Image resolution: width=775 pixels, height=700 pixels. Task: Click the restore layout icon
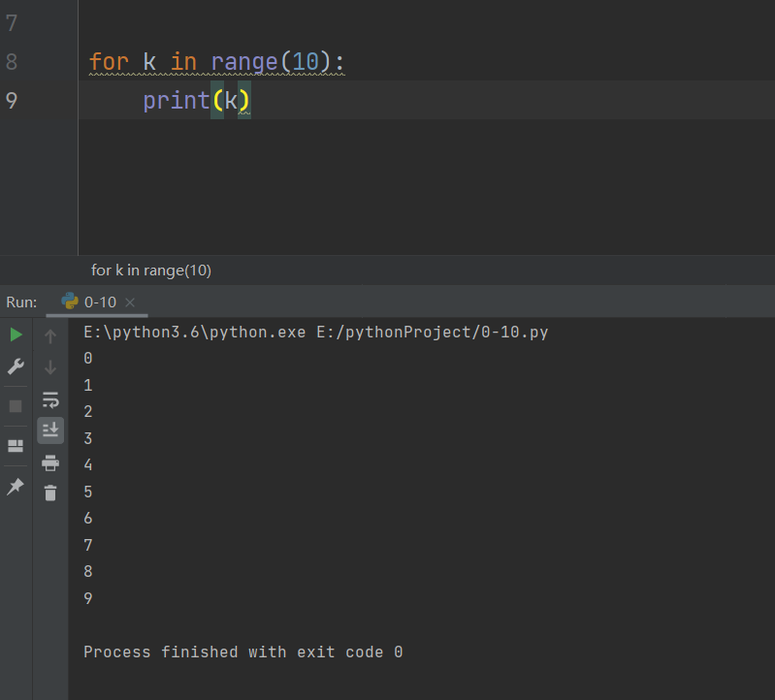[16, 446]
